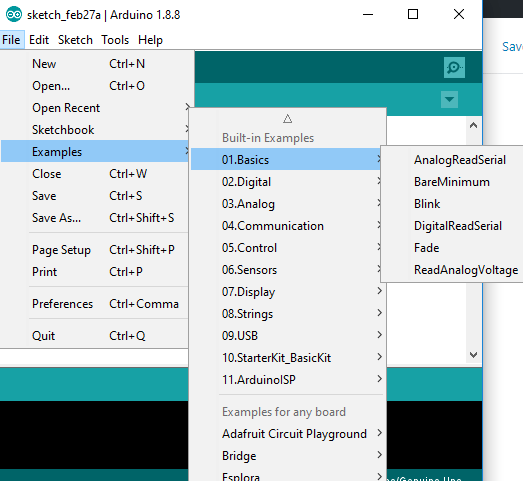This screenshot has width=523, height=481.
Task: Expand the Sketchbook submenu
Action: 95,130
